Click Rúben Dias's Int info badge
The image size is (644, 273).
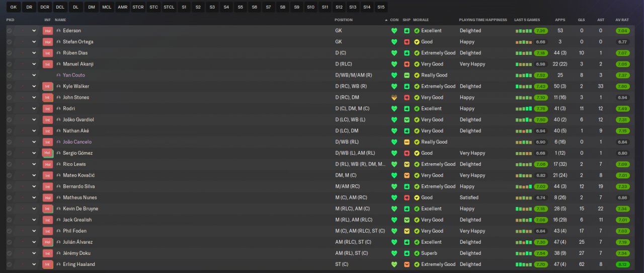click(x=48, y=53)
